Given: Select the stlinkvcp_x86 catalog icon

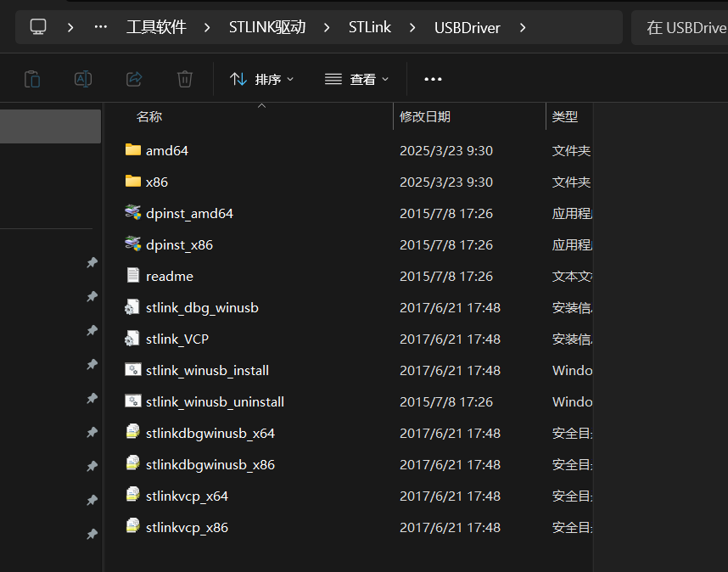Looking at the screenshot, I should pos(132,526).
